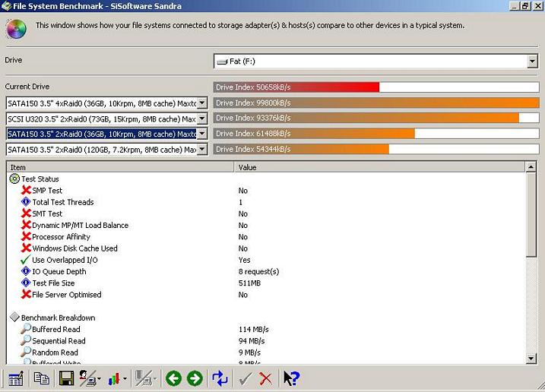Open the SATA150 4xRaid0 36GB reference dropdown
Screen dimensions: 545x392
202,103
